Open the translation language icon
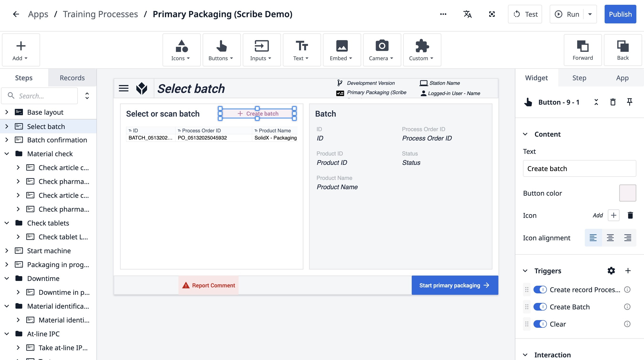This screenshot has height=360, width=644. pyautogui.click(x=467, y=14)
